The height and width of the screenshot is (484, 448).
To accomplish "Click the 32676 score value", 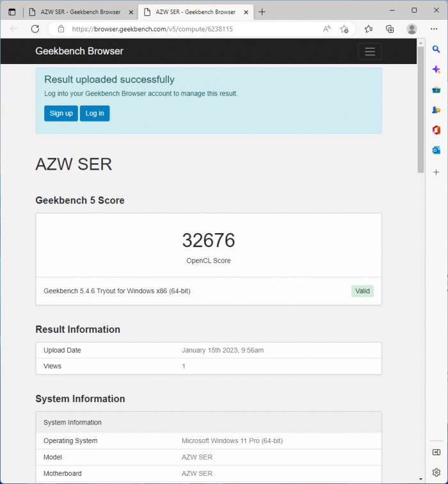I will pyautogui.click(x=209, y=240).
